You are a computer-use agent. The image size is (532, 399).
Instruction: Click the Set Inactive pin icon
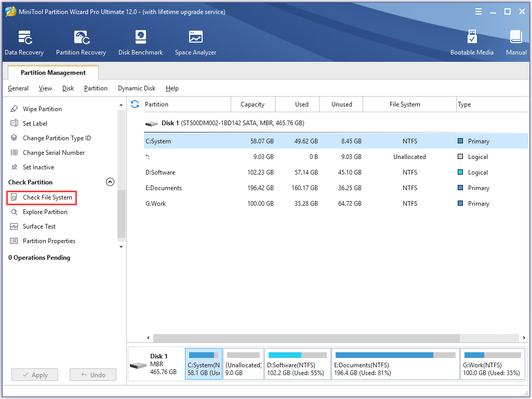coord(14,167)
